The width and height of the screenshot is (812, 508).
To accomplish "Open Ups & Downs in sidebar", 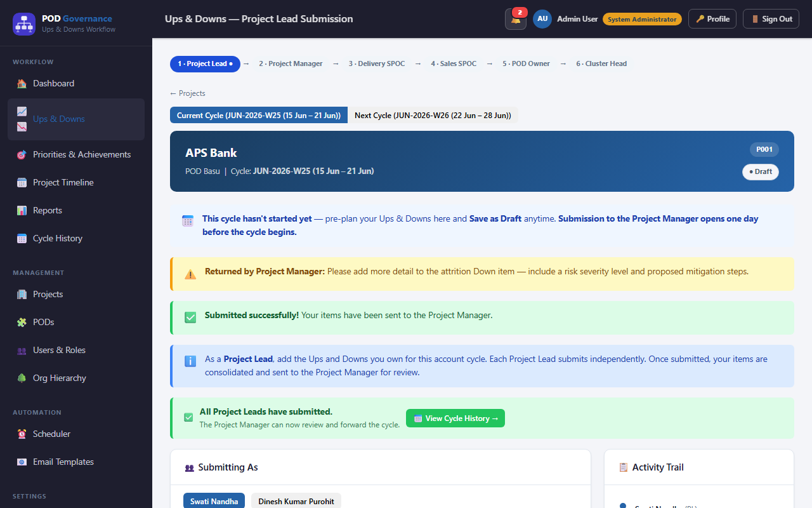I will click(76, 119).
